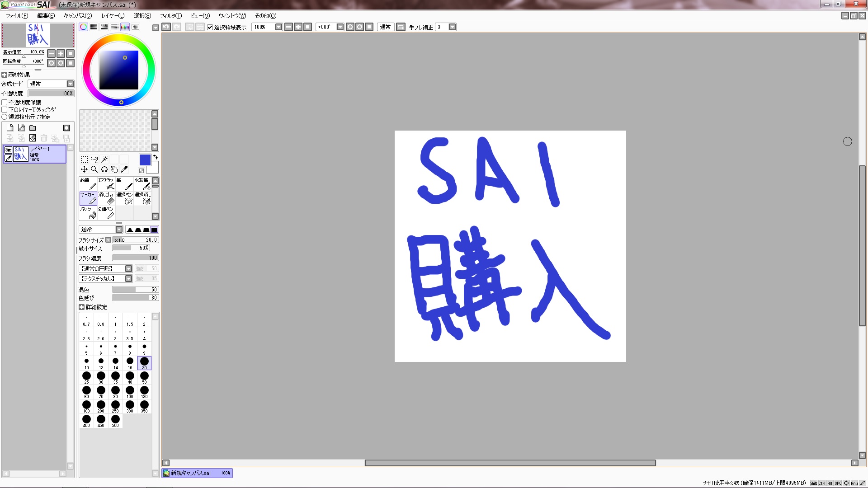
Task: Open the レイヤー(L) menu
Action: (x=113, y=16)
